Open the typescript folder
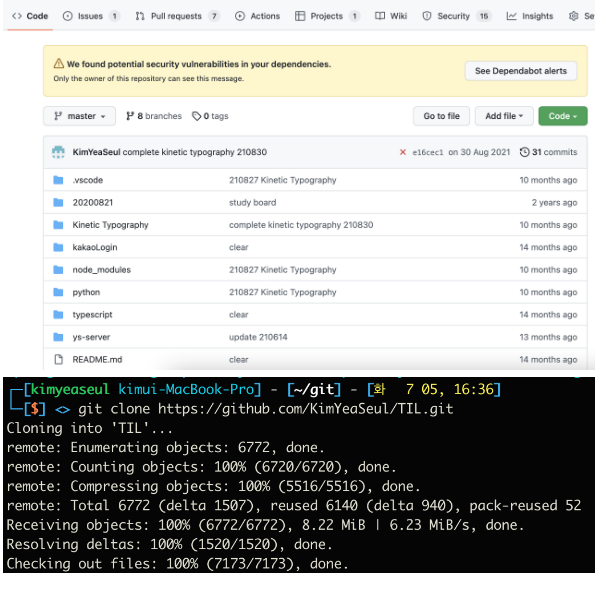The height and width of the screenshot is (589, 606). (x=92, y=315)
